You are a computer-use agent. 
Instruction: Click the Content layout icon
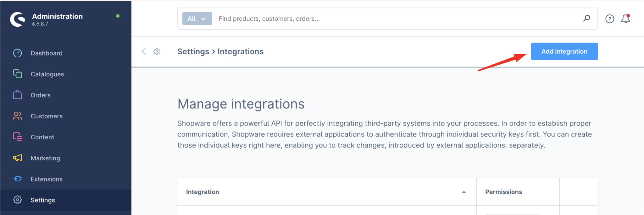click(x=18, y=137)
